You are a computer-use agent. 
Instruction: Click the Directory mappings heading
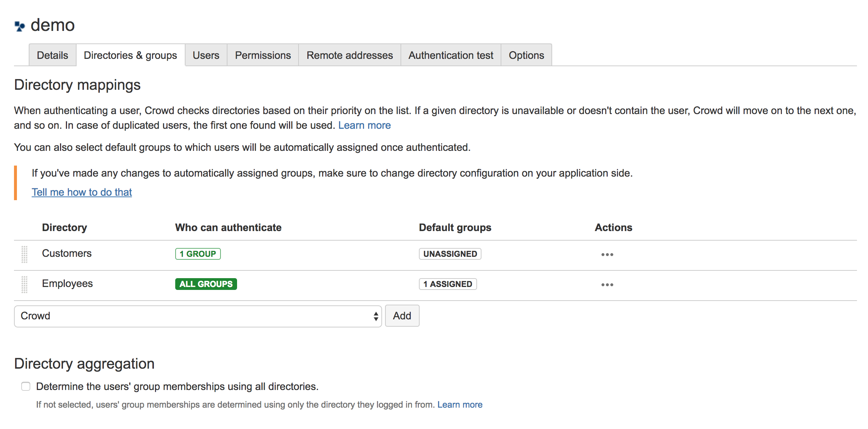coord(77,85)
